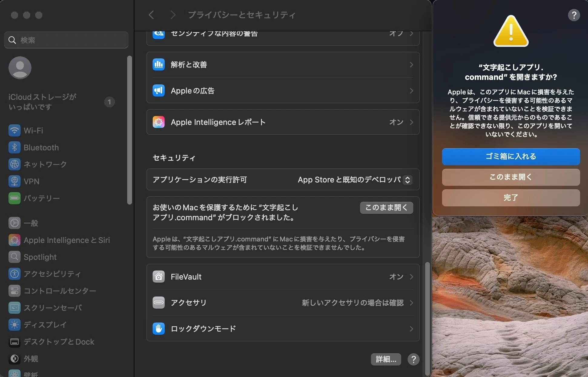The height and width of the screenshot is (377, 588).
Task: Expand センシティブな内容の警告 row chevron
Action: tap(411, 33)
